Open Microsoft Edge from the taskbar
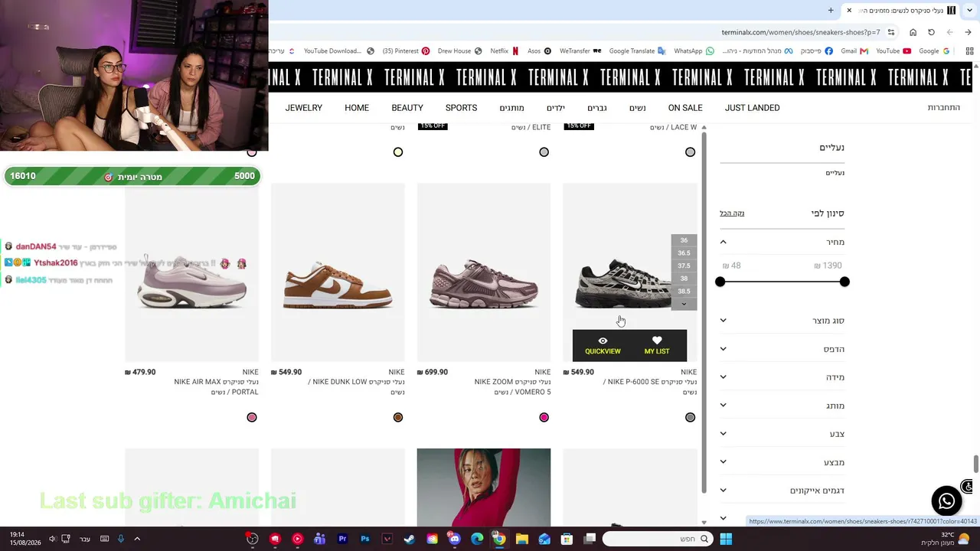This screenshot has height=551, width=980. (477, 539)
